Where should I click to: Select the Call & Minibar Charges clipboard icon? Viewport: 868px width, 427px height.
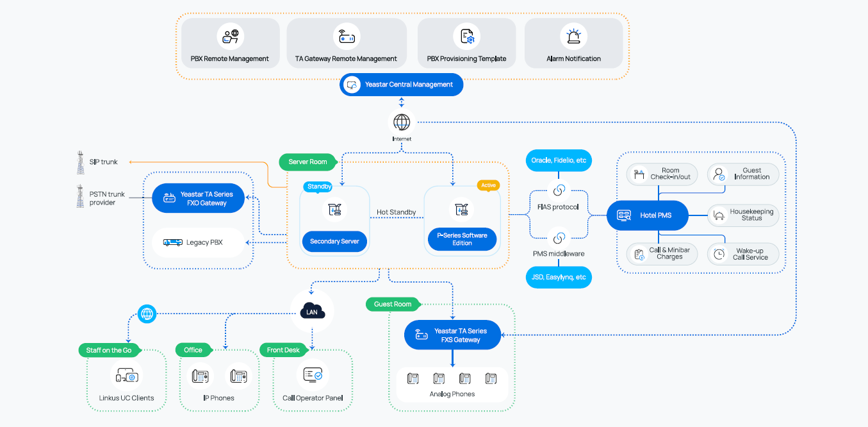click(639, 254)
